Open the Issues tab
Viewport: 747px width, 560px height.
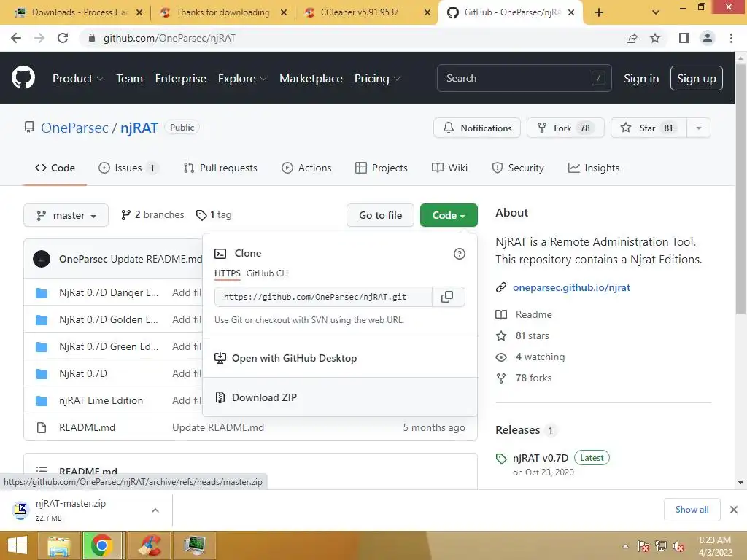128,168
